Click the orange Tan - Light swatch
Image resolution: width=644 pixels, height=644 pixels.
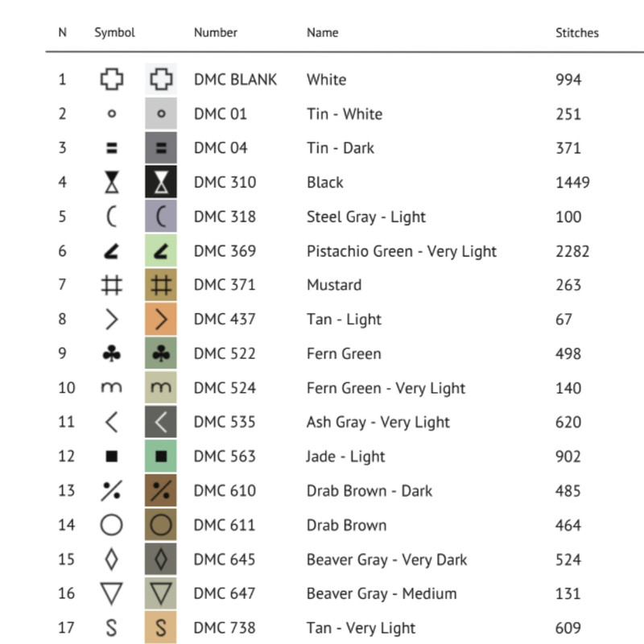coord(161,320)
